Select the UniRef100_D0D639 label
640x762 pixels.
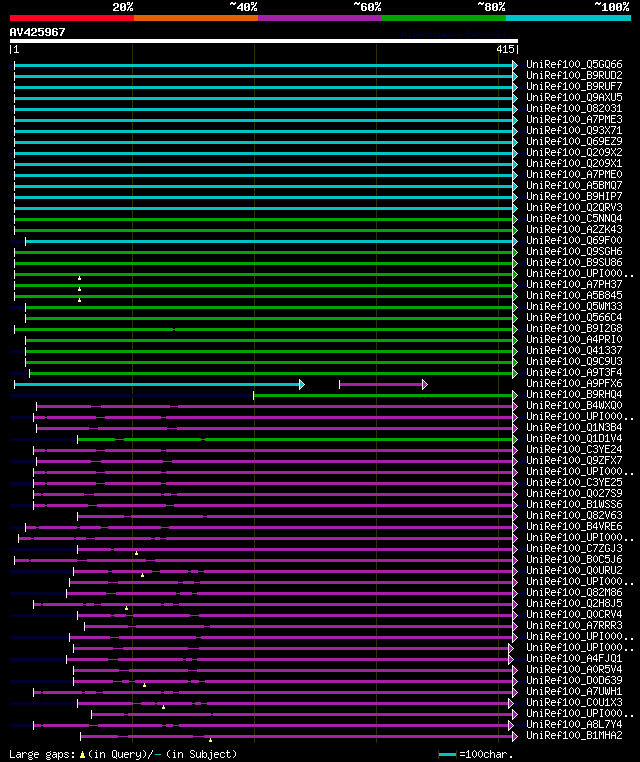coord(574,680)
